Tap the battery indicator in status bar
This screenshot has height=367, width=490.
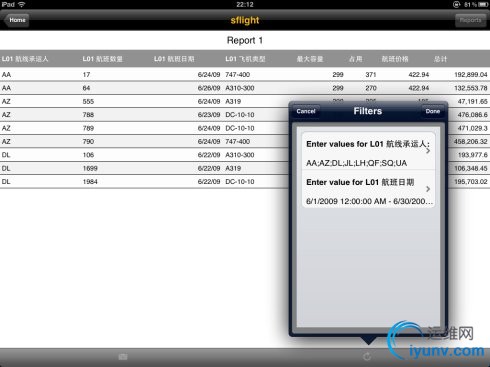(x=483, y=4)
